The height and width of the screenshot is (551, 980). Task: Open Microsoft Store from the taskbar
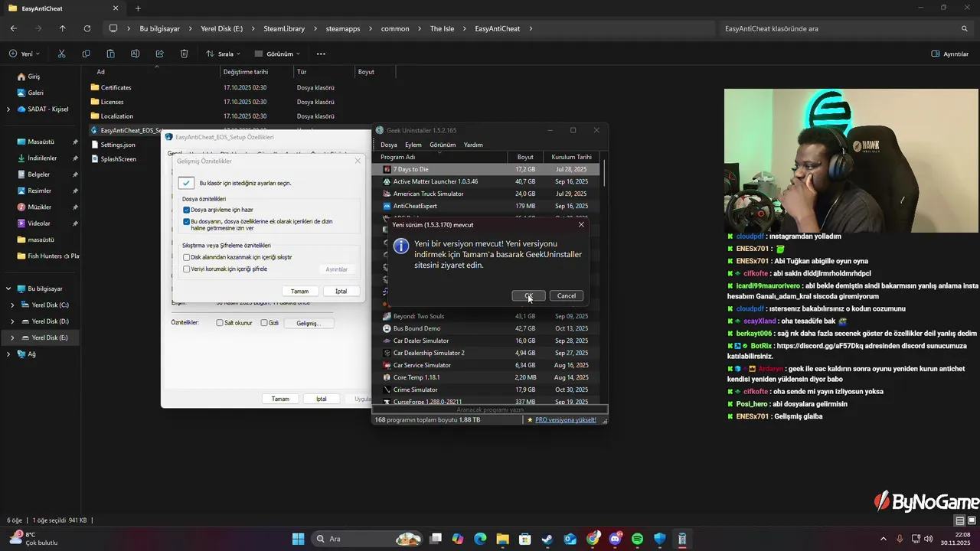(525, 539)
